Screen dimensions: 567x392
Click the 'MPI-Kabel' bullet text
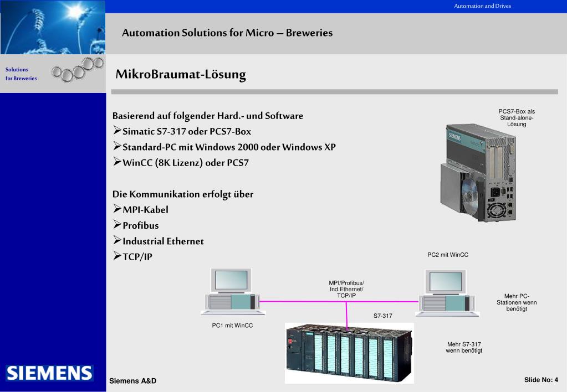coord(145,210)
